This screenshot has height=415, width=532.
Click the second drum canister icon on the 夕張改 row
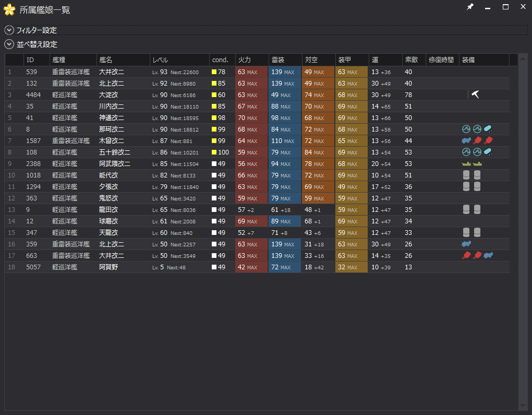pos(477,186)
